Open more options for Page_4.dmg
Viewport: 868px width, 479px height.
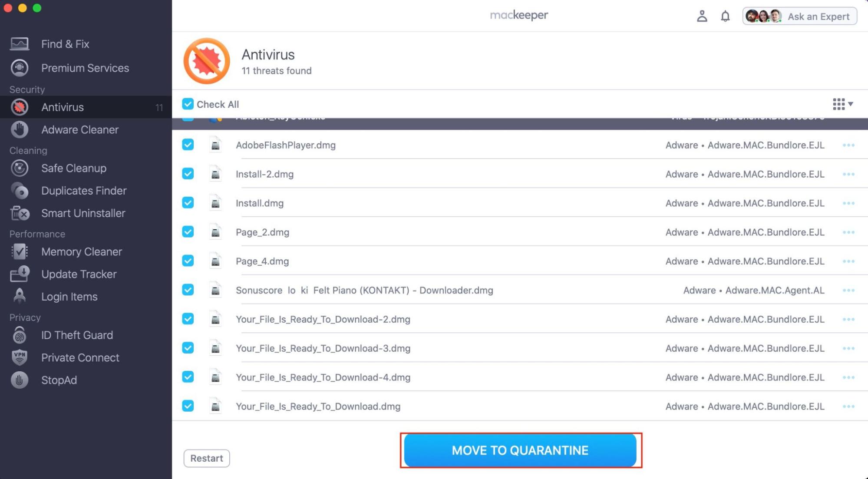[x=848, y=261]
